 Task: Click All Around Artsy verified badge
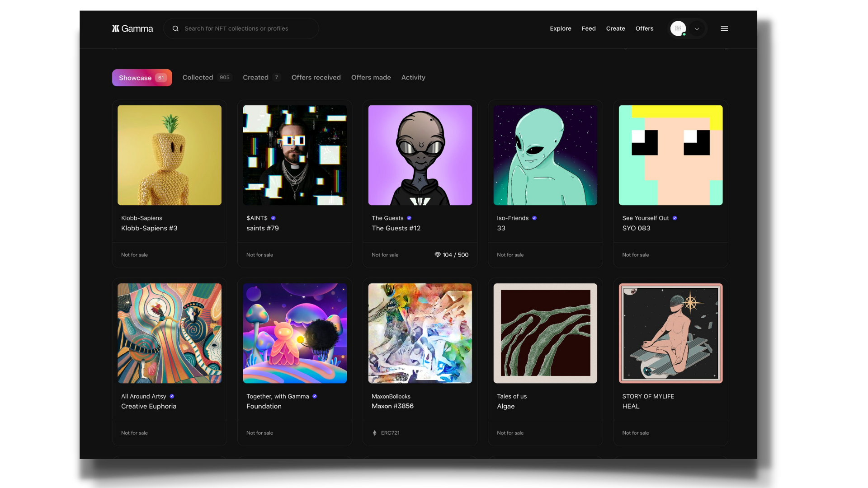(x=172, y=396)
